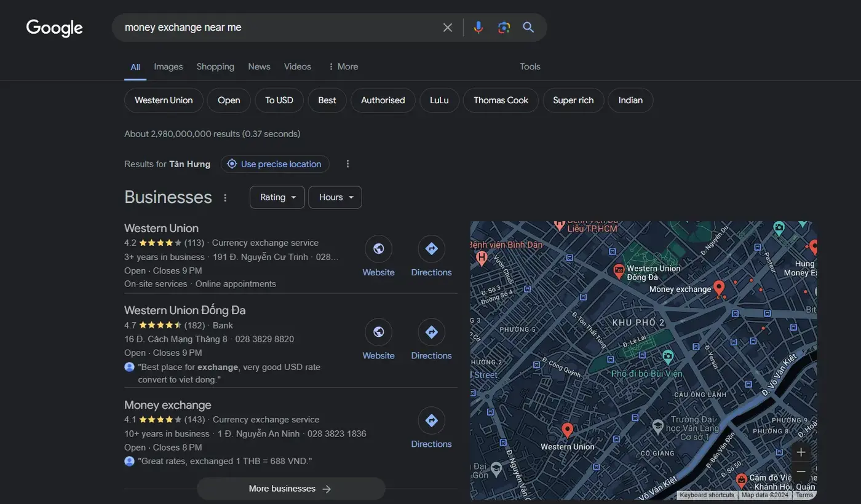Expand the Rating filter dropdown
The height and width of the screenshot is (504, 861).
tap(277, 197)
